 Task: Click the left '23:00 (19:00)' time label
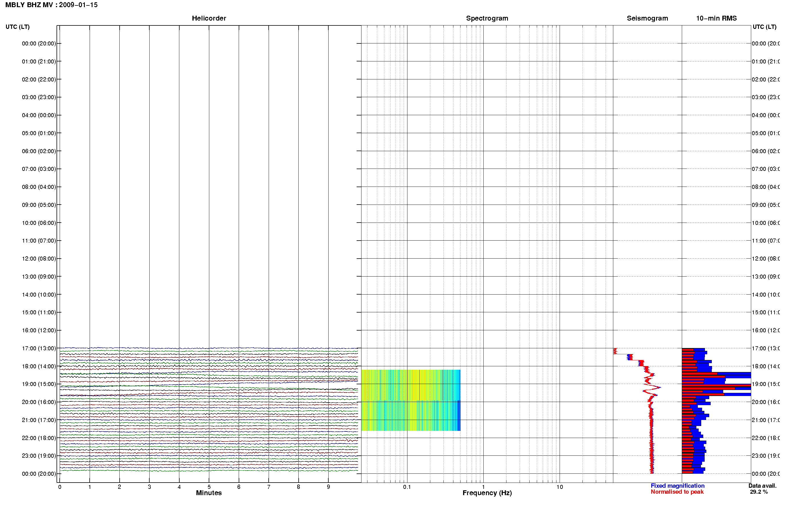tap(39, 456)
